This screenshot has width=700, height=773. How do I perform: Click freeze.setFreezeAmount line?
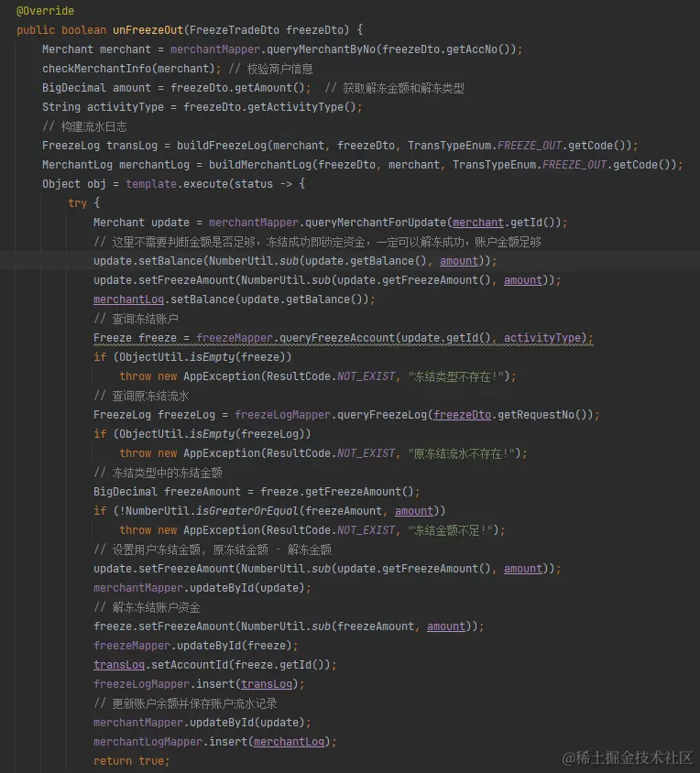(x=290, y=626)
